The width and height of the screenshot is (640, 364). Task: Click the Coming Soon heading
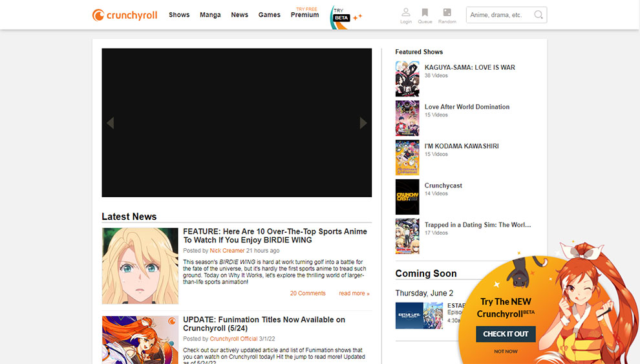(426, 273)
